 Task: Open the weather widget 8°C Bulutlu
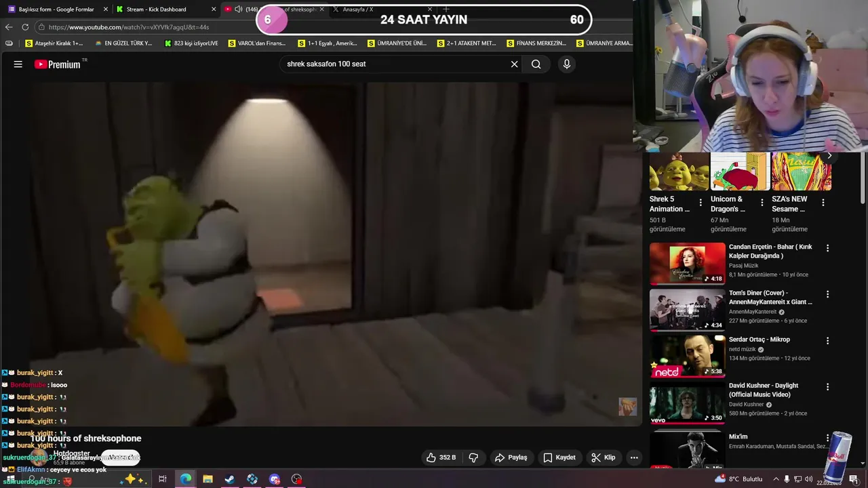point(738,479)
